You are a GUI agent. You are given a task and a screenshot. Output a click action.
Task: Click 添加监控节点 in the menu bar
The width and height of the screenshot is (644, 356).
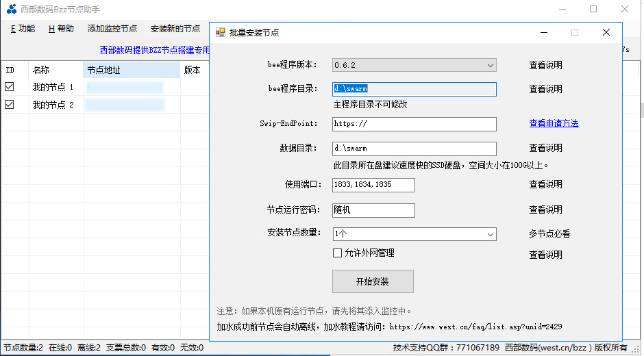point(112,29)
